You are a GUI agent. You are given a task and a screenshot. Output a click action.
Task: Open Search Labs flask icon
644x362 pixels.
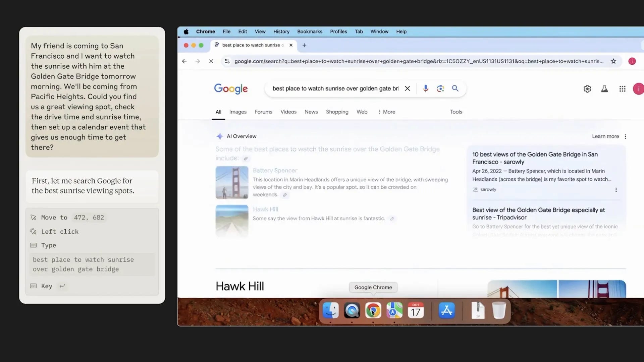coord(604,89)
